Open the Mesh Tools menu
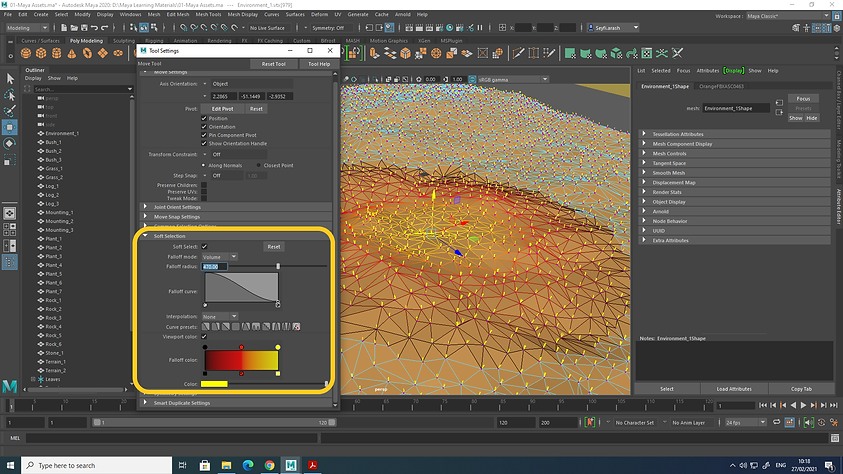 (x=208, y=15)
